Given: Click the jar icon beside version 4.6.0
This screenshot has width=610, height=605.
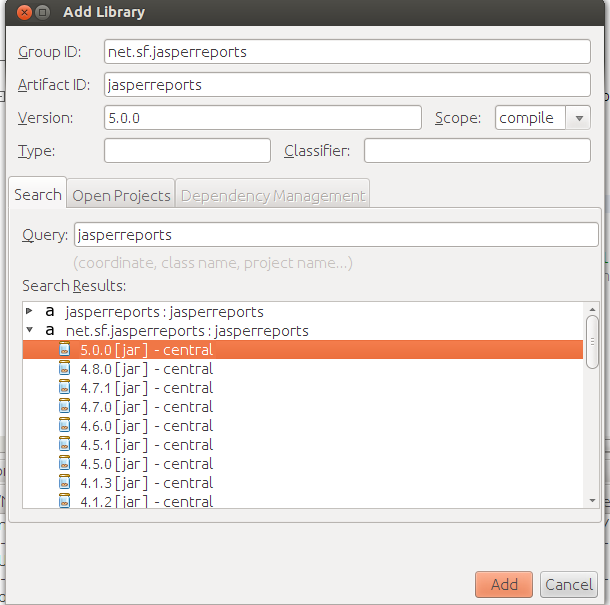Looking at the screenshot, I should [x=65, y=426].
